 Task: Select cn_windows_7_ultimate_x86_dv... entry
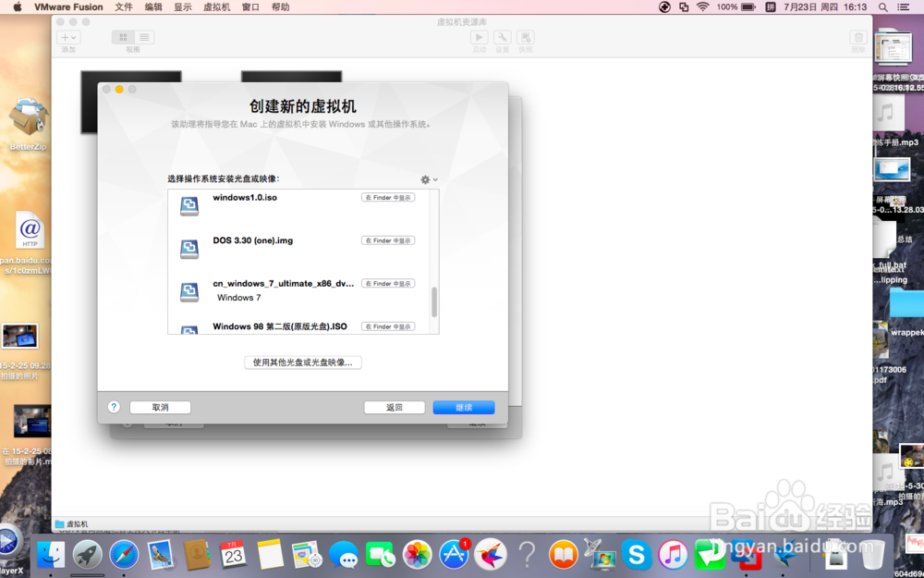(x=284, y=284)
